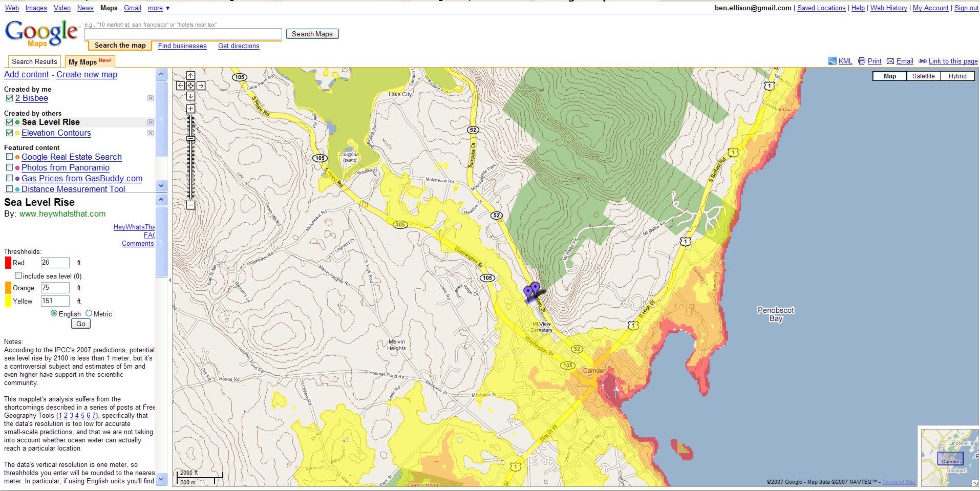Open the Create new map link
980x491 pixels.
87,74
